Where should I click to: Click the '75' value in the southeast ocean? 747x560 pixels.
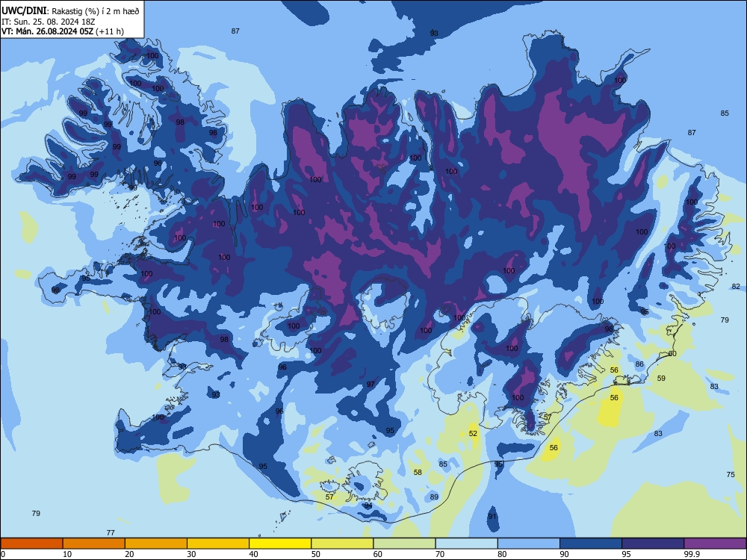[x=731, y=474]
